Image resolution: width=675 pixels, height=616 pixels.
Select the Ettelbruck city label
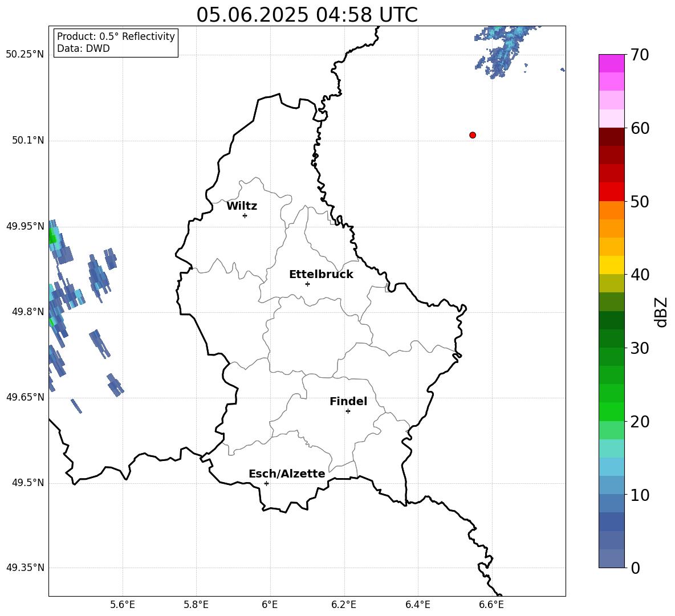pyautogui.click(x=321, y=275)
